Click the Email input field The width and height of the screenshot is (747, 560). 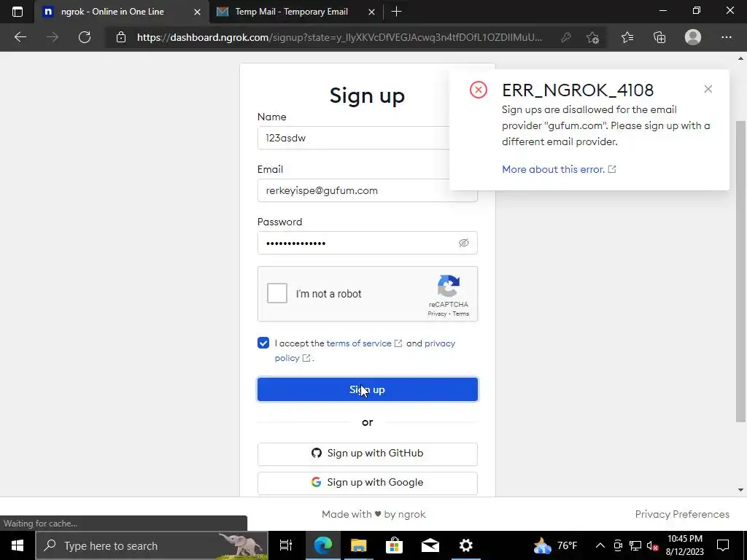368,190
